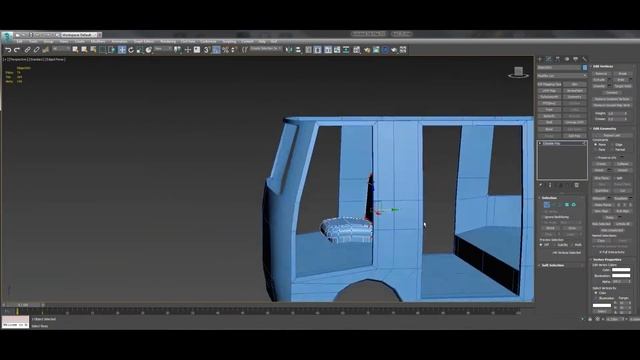Click the Collapse button in Edit Geometry
Image resolution: width=640 pixels, height=360 pixels.
623,164
